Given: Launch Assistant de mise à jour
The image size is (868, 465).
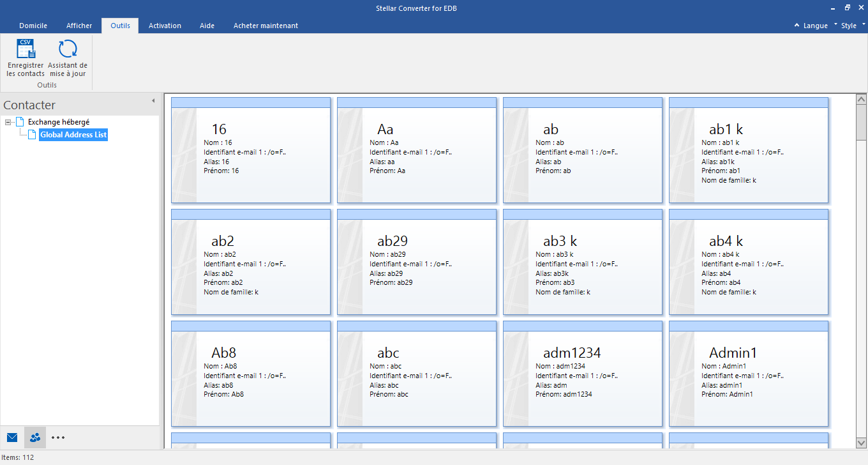Looking at the screenshot, I should click(x=68, y=58).
